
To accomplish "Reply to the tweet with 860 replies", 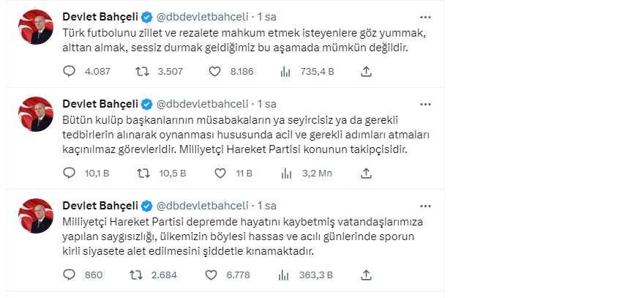I will [x=70, y=275].
